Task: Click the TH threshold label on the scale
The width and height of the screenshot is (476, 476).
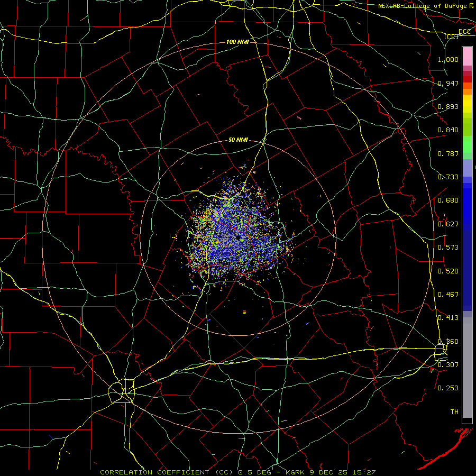Action: pos(454,412)
